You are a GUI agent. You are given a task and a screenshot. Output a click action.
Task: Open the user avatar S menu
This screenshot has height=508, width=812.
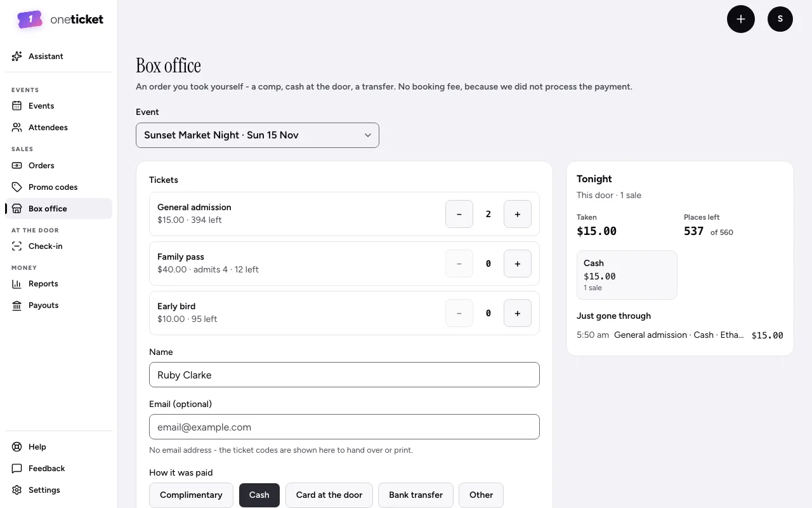pyautogui.click(x=780, y=19)
